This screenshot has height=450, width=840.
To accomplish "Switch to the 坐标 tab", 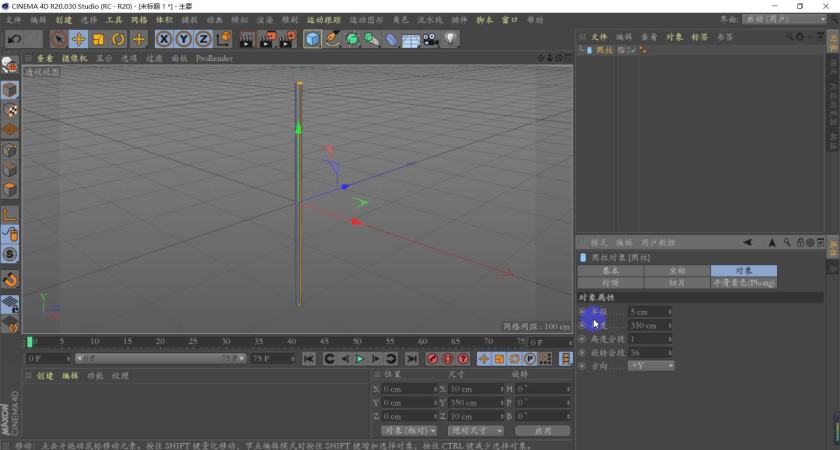I will click(x=677, y=271).
